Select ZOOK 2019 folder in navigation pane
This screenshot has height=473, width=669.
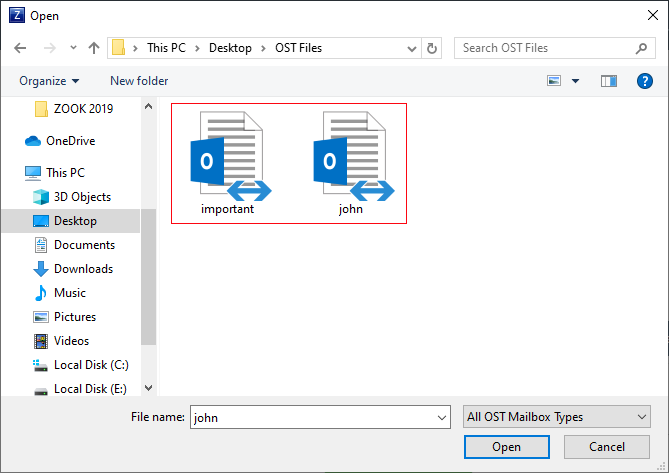coord(84,109)
